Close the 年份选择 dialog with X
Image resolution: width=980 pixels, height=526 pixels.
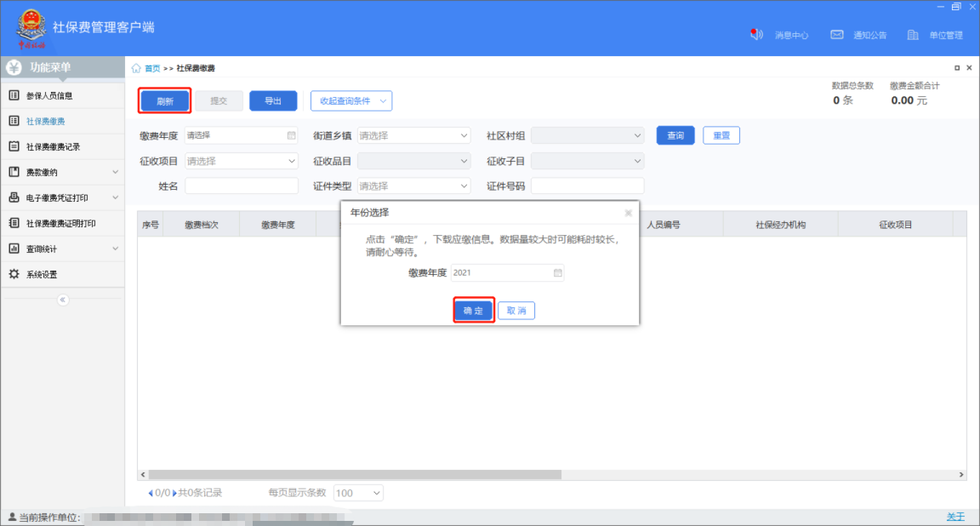pos(628,213)
